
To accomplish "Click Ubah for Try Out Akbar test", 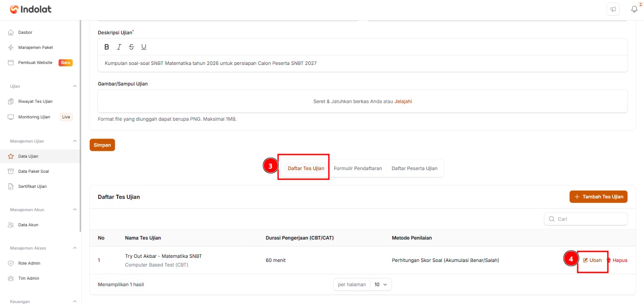I will coord(592,260).
